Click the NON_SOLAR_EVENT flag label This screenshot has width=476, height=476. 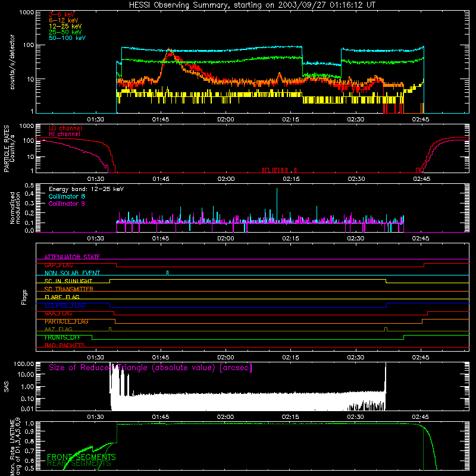point(72,273)
